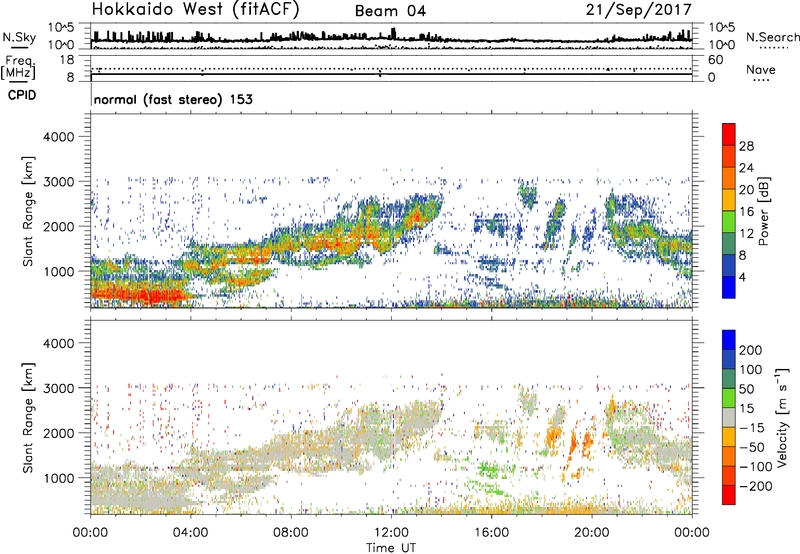The image size is (800, 554).
Task: Click "Slant Range [km]" label of velocity panel
Action: pos(28,418)
